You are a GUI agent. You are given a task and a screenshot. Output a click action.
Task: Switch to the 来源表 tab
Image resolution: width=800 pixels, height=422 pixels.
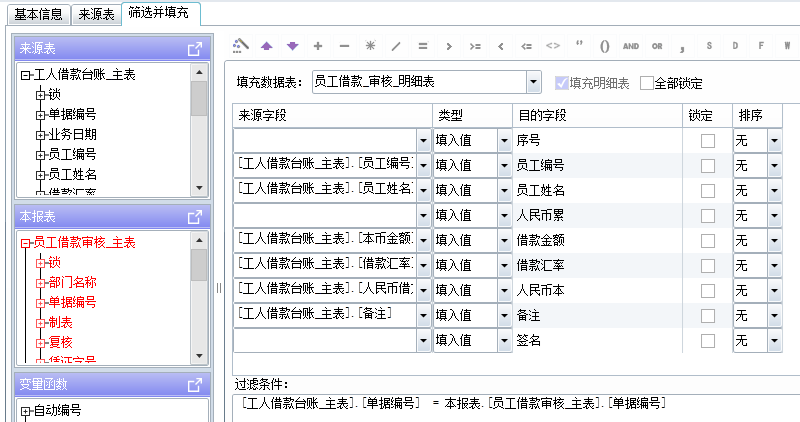tap(96, 14)
